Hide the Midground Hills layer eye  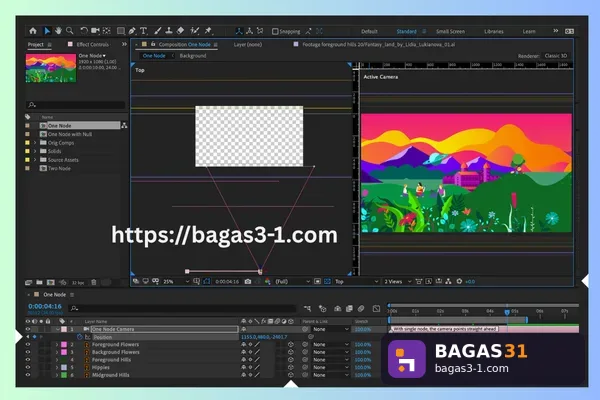pos(28,375)
